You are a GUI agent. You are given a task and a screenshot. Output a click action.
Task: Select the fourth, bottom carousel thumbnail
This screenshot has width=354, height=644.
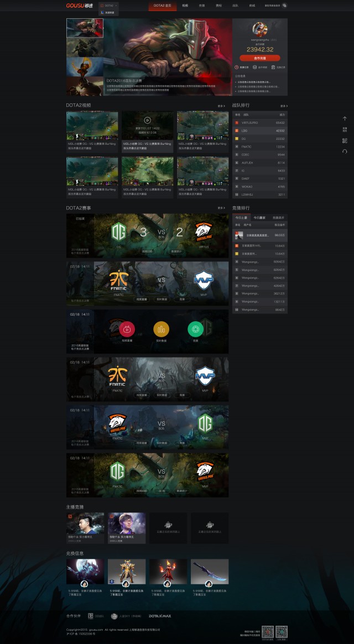tap(85, 86)
